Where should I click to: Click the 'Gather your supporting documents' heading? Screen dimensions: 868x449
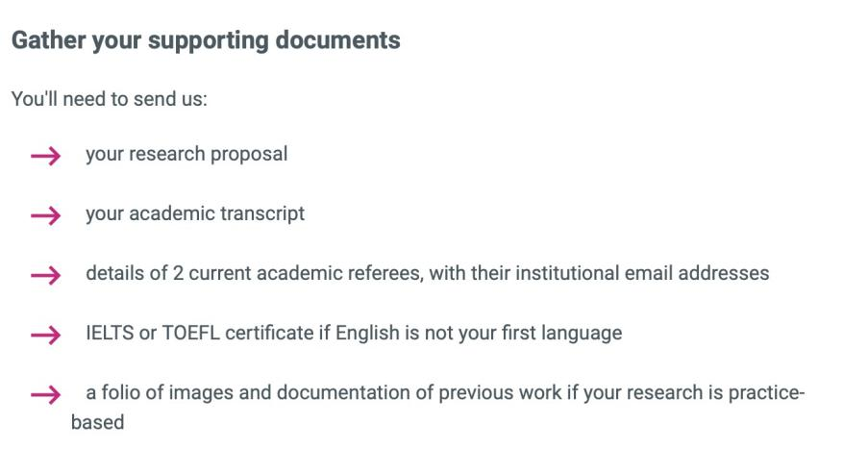click(x=206, y=41)
